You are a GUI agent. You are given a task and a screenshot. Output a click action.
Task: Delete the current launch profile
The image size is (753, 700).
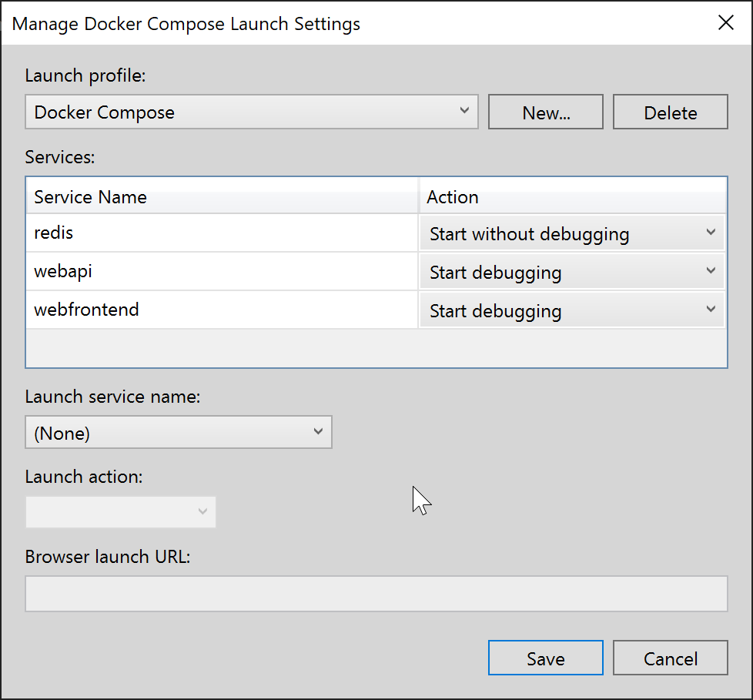click(x=670, y=112)
